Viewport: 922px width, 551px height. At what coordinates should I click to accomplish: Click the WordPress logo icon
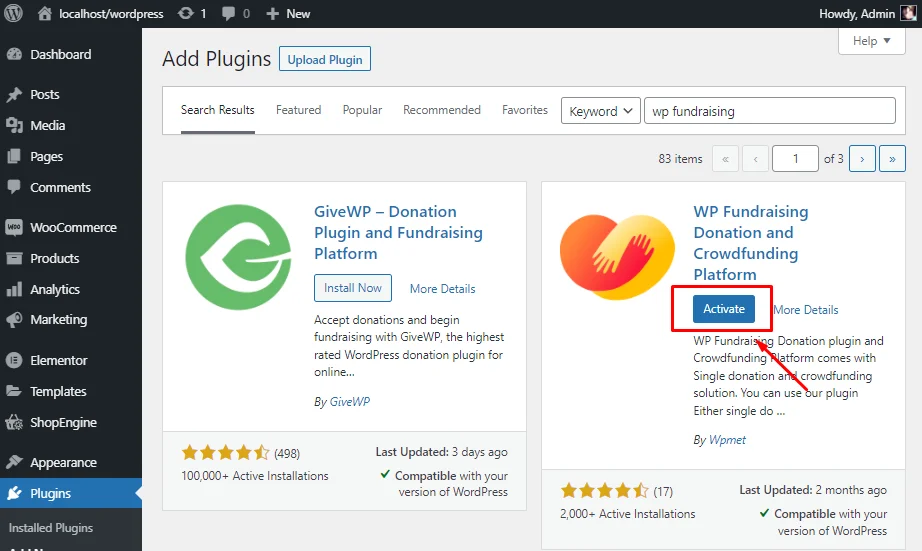coord(14,14)
